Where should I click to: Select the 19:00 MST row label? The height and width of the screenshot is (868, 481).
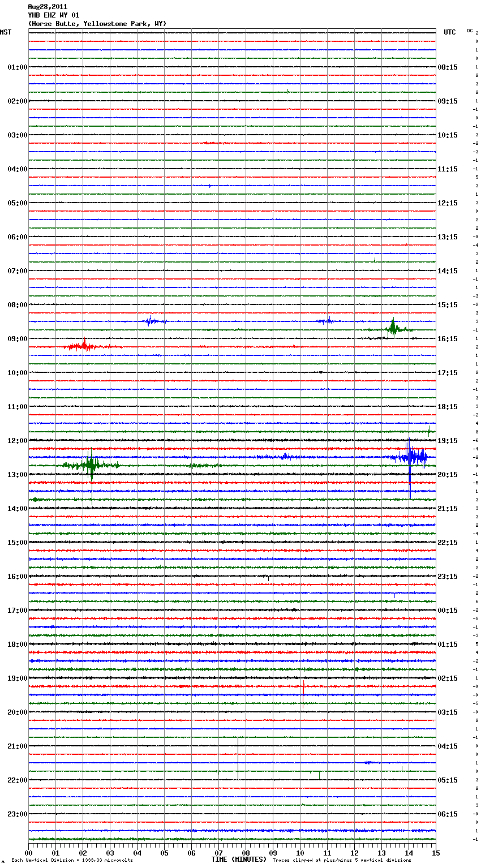(17, 678)
